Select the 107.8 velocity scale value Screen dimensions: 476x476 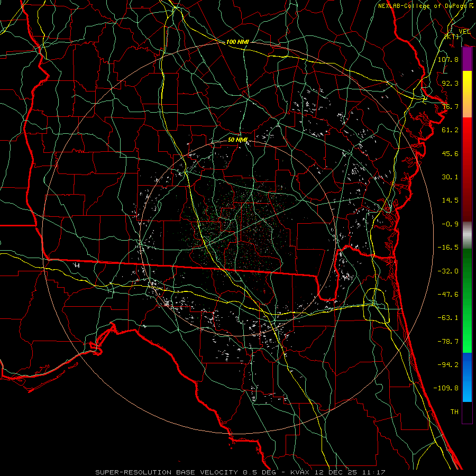tap(448, 59)
